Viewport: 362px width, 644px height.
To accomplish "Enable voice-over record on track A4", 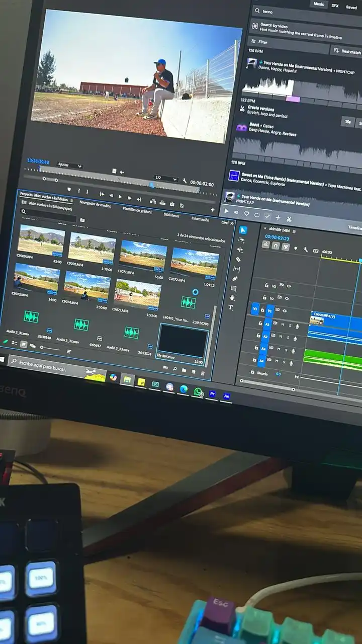I will 291,363.
